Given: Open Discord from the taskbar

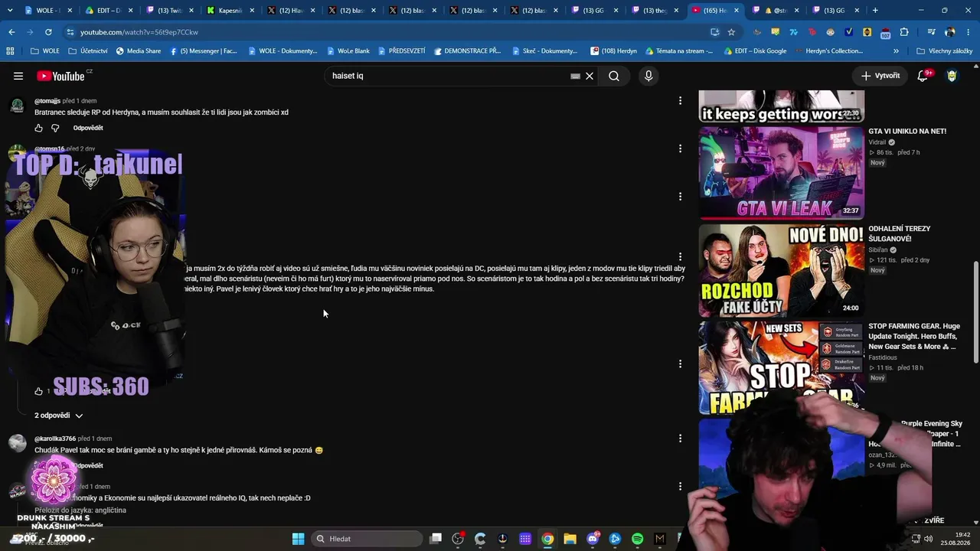Looking at the screenshot, I should (x=593, y=539).
